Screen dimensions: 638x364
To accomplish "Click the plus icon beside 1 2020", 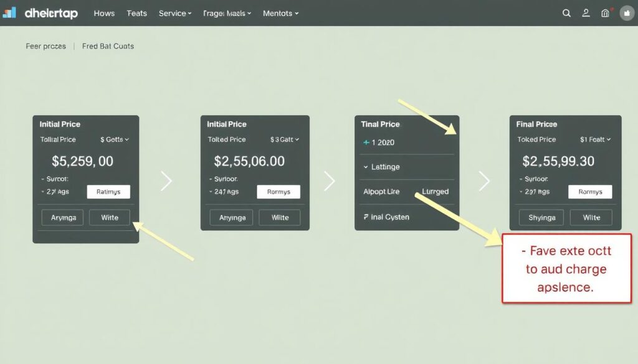I will 366,142.
